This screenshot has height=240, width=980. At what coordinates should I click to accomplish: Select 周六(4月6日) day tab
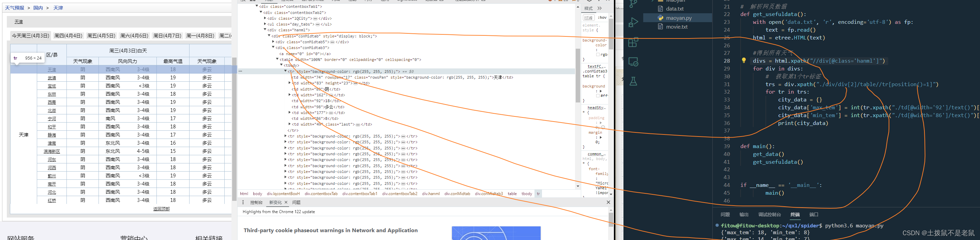[134, 36]
